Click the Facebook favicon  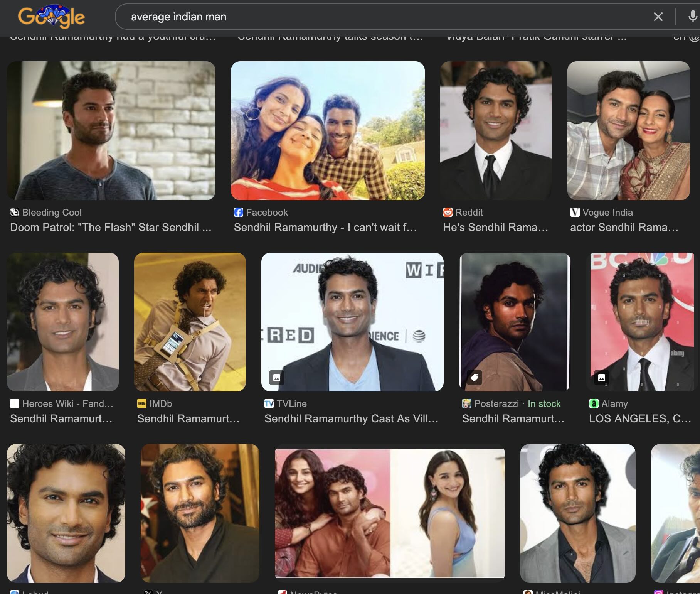click(239, 212)
